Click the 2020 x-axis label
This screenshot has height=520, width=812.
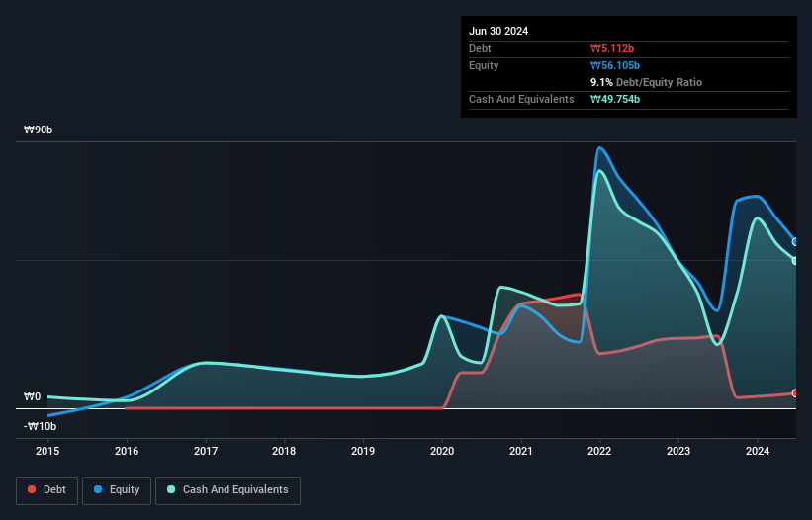click(x=442, y=451)
